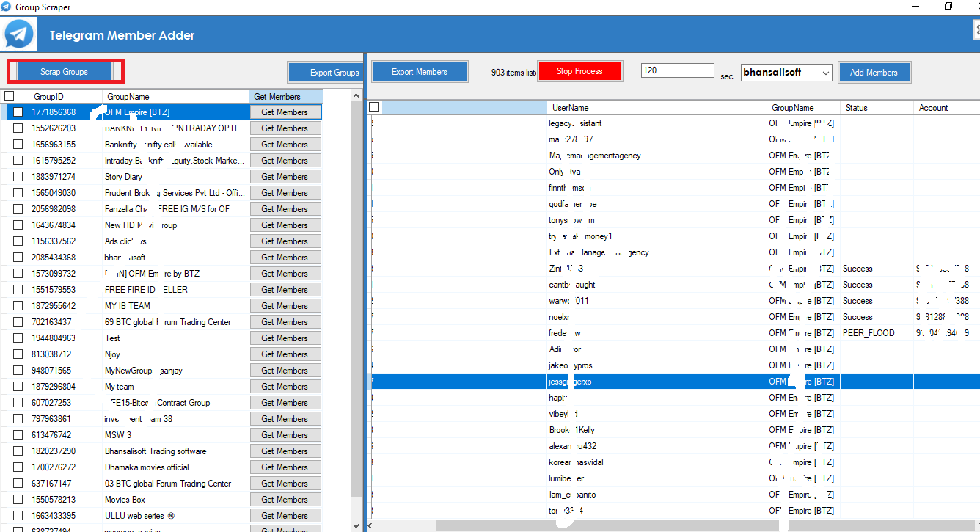Select the koreanasvidal member row
Screen dimensions: 980x532
point(674,462)
